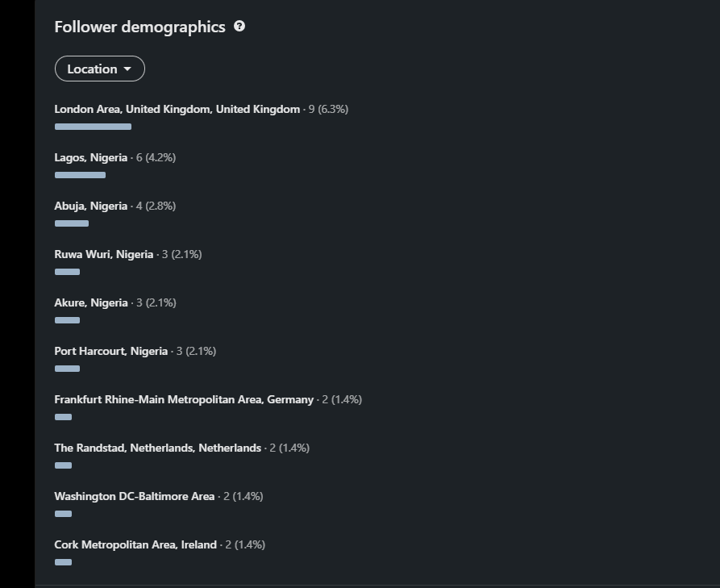Click the Ruwa Wuri, Nigeria label
This screenshot has height=588, width=720.
103,254
